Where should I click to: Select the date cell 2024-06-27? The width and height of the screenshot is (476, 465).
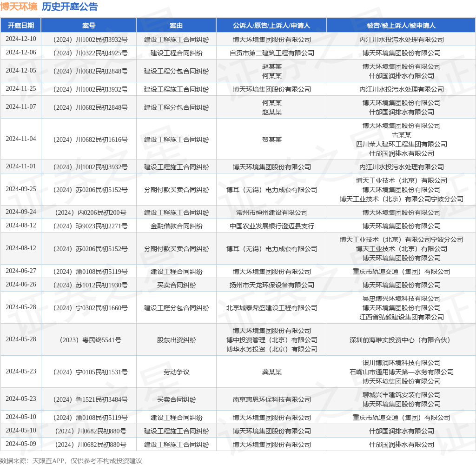coord(20,271)
